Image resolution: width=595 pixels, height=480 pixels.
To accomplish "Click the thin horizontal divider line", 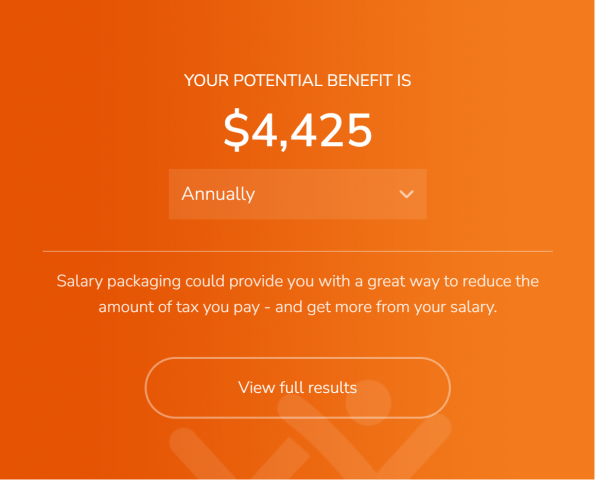I will point(298,251).
